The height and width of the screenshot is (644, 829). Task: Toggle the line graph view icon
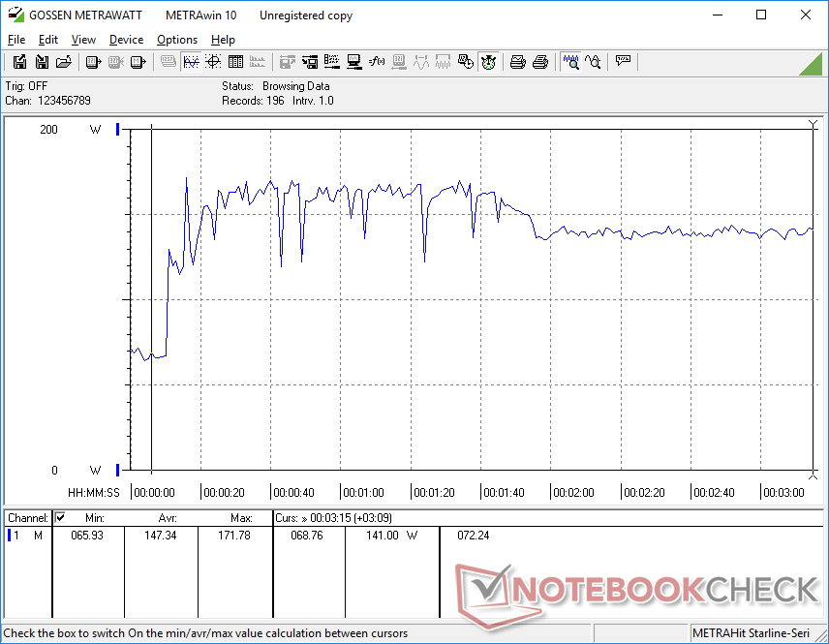point(191,62)
